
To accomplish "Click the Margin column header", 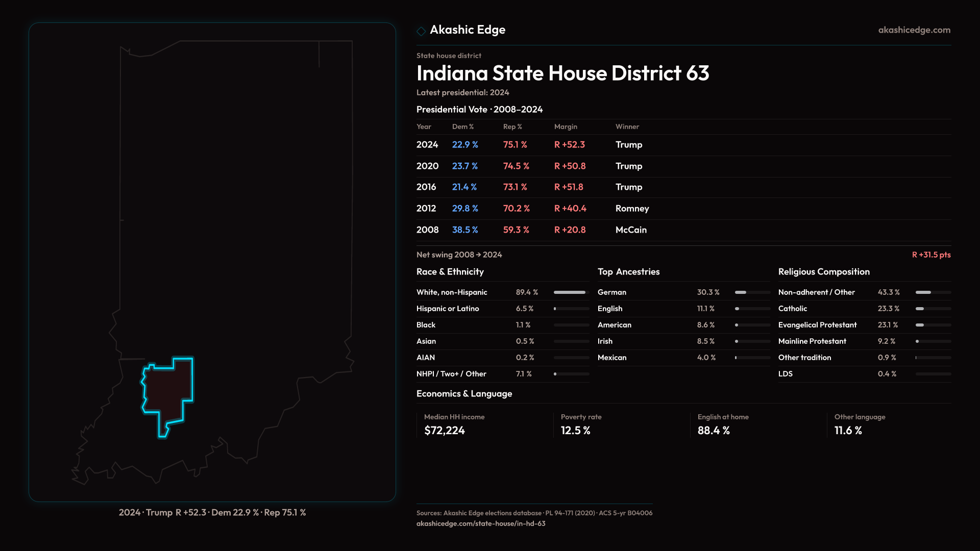I will [x=566, y=127].
